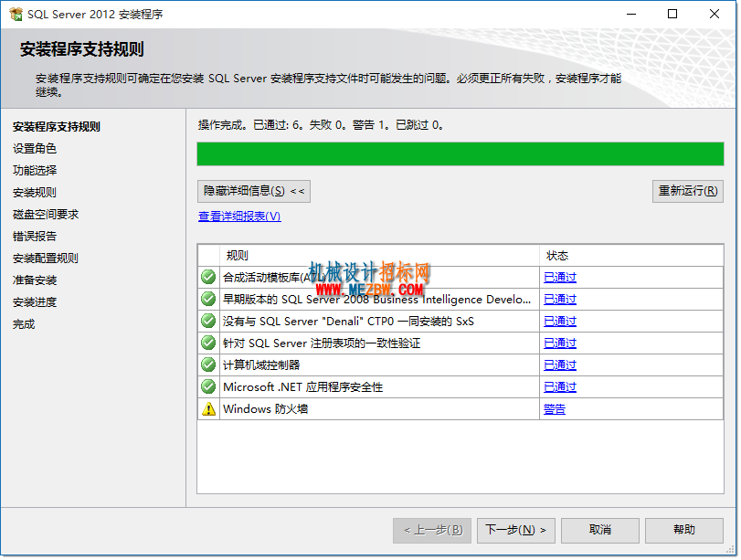This screenshot has width=741, height=560.
Task: Select 错误报告 step in sidebar
Action: [35, 237]
